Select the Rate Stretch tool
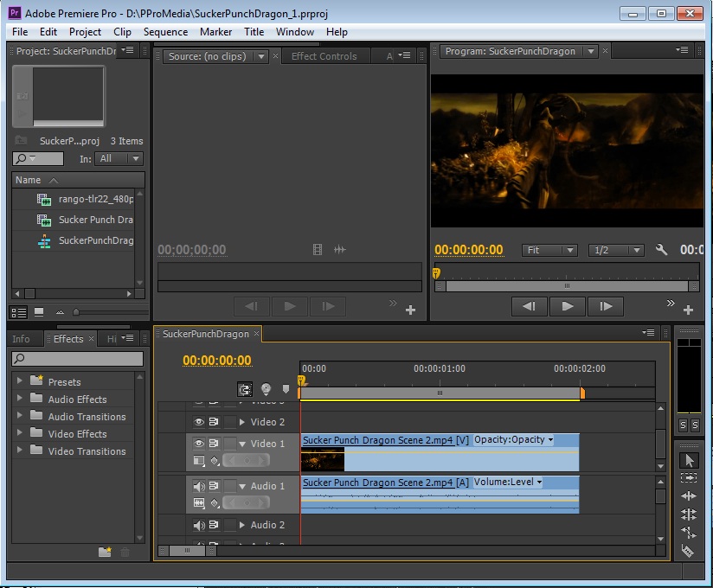713x588 pixels. point(689,532)
